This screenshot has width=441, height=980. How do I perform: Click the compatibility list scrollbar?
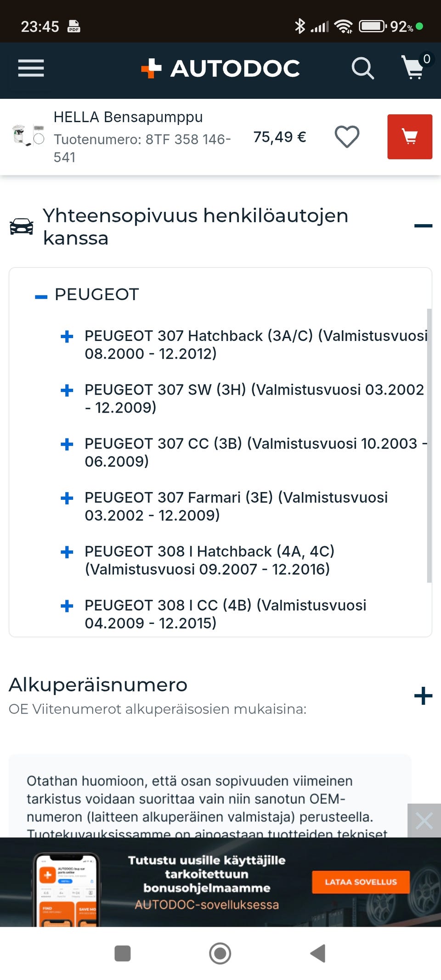tap(429, 446)
